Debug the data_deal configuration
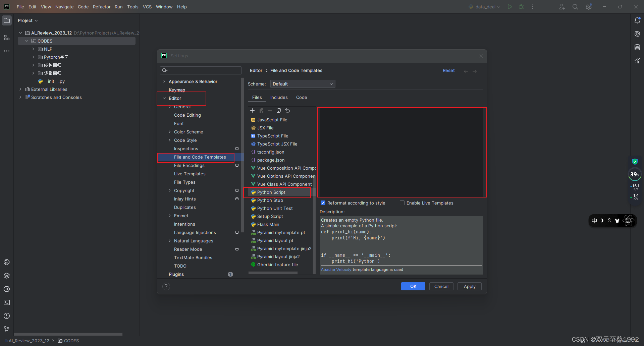 (x=521, y=7)
